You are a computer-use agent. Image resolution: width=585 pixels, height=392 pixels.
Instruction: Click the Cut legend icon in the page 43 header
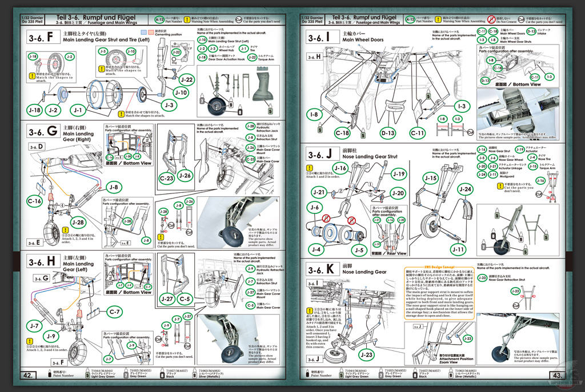pyautogui.click(x=521, y=19)
